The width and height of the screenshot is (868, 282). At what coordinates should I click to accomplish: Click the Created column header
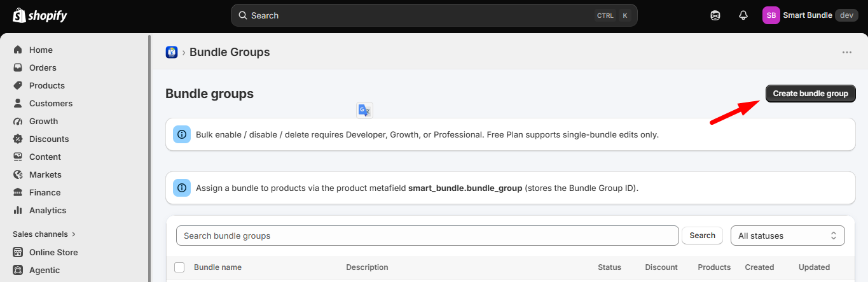point(759,267)
